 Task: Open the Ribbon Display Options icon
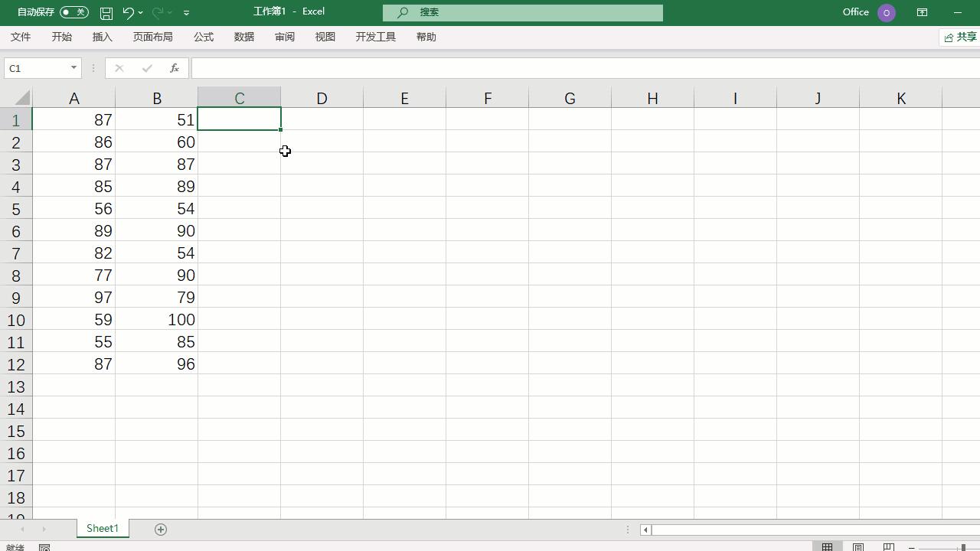click(x=922, y=12)
